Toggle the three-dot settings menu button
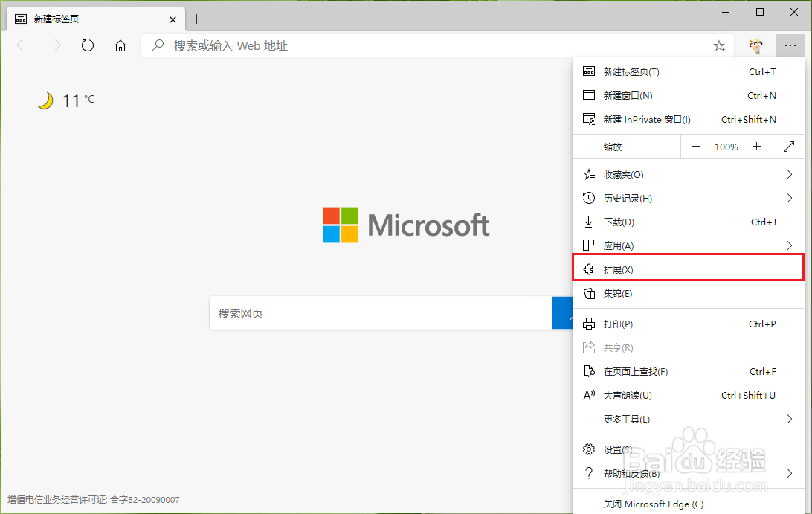The height and width of the screenshot is (514, 812). (x=790, y=45)
